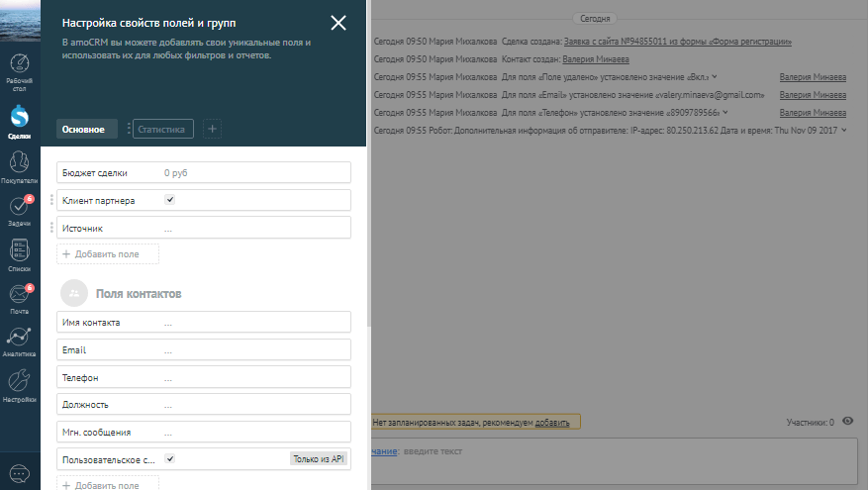Click Добавить поле under Источник
Viewport: 868px width, 490px height.
[x=108, y=254]
